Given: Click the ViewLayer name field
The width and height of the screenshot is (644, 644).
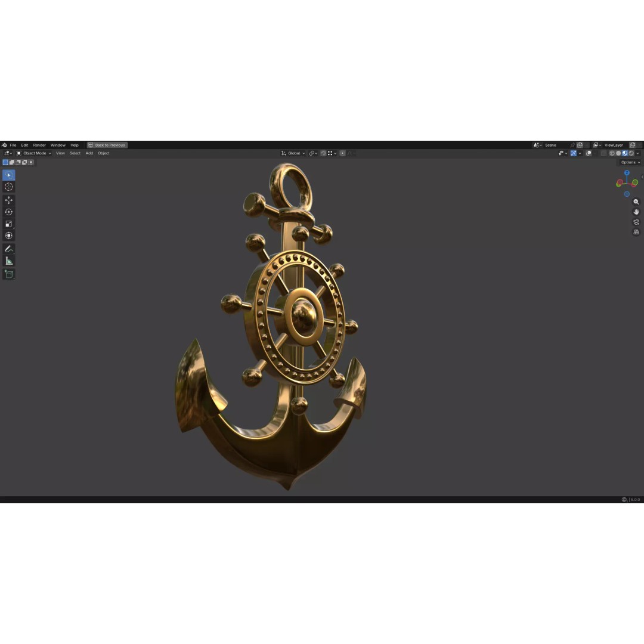Looking at the screenshot, I should point(615,145).
